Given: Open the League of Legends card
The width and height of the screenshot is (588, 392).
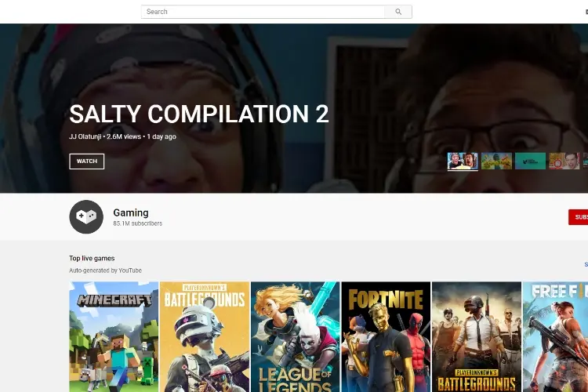Looking at the screenshot, I should pyautogui.click(x=296, y=337).
